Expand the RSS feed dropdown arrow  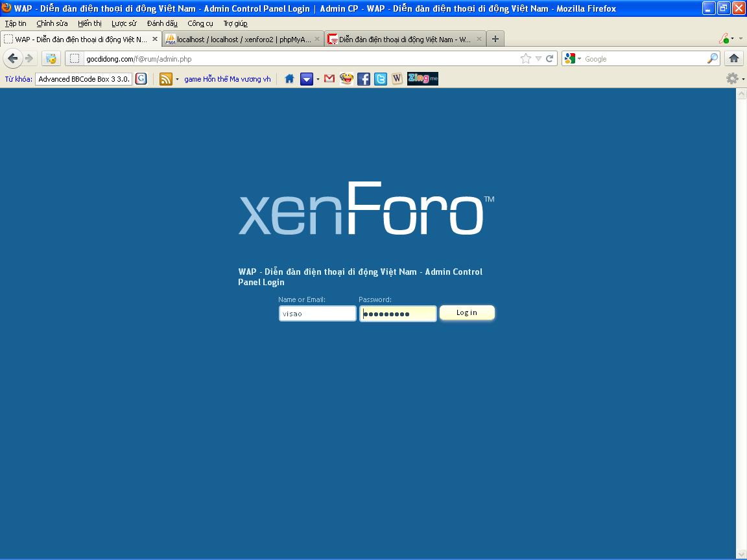point(177,79)
